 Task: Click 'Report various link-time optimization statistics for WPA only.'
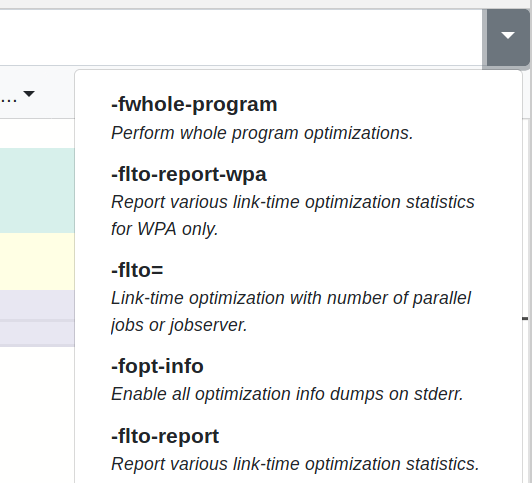point(293,215)
